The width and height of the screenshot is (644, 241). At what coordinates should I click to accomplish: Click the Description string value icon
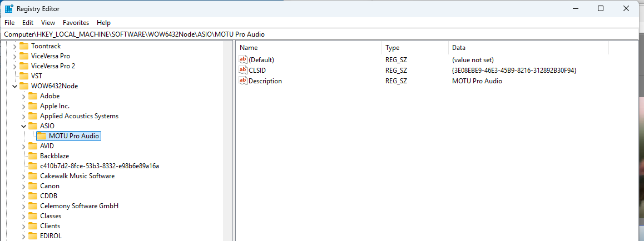point(243,81)
